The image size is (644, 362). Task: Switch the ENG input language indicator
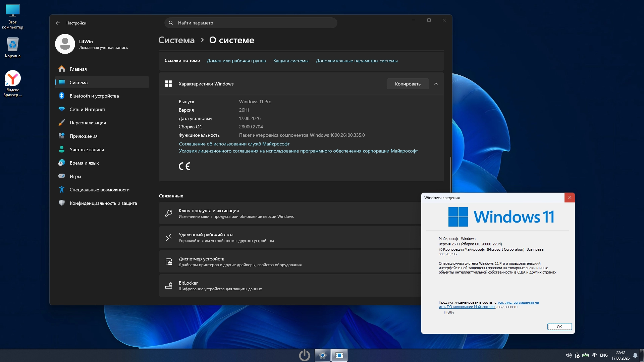(x=604, y=355)
